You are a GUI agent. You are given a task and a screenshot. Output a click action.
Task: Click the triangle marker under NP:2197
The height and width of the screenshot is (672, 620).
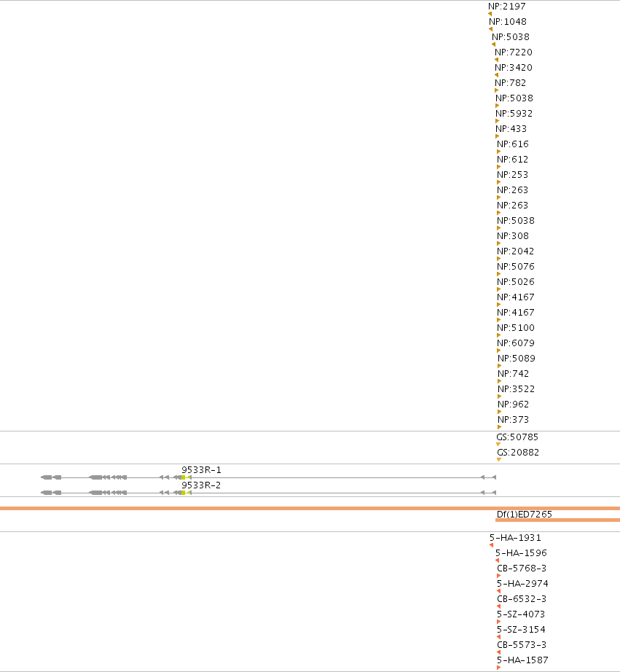point(490,14)
